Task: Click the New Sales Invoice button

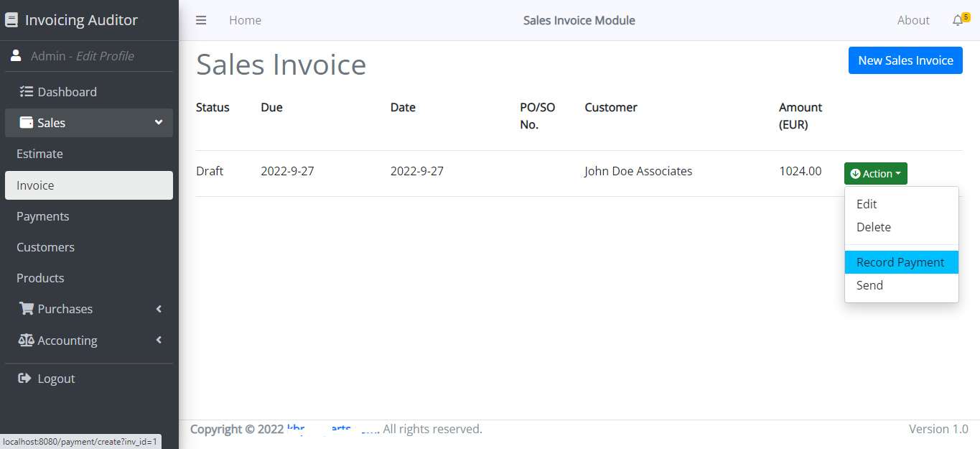Action: (x=905, y=60)
